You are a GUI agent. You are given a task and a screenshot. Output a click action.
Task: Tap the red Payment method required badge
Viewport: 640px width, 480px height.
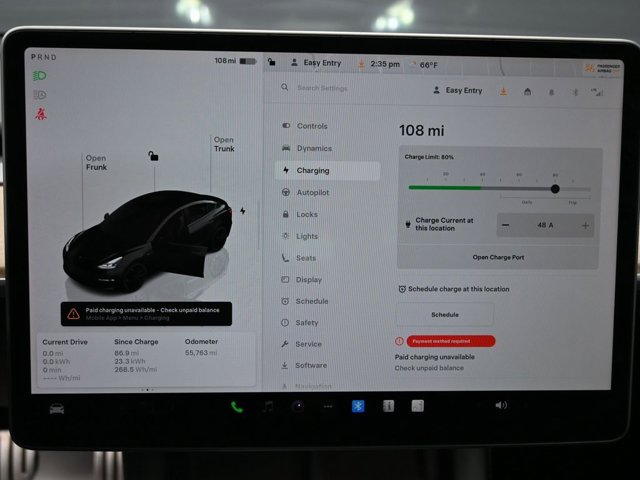[451, 341]
